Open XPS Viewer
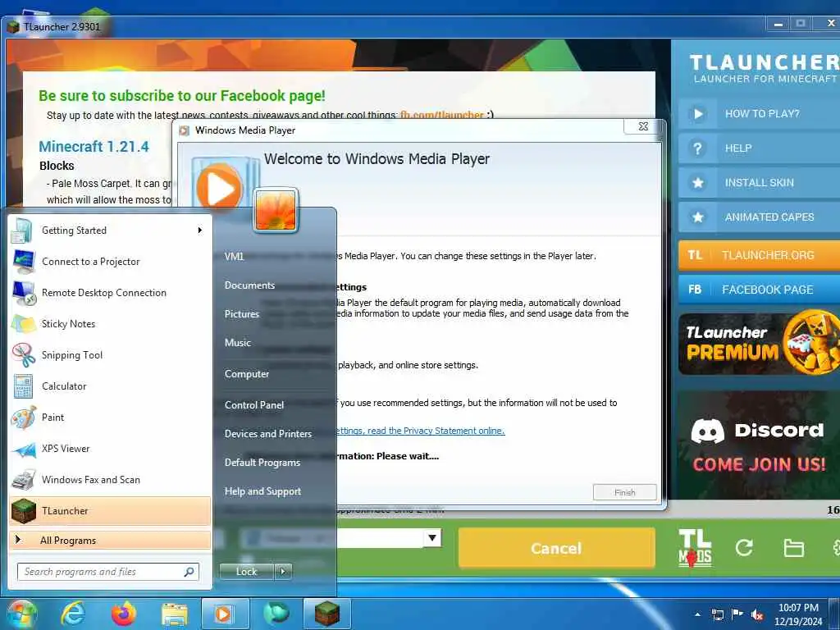The image size is (840, 630). pyautogui.click(x=110, y=449)
